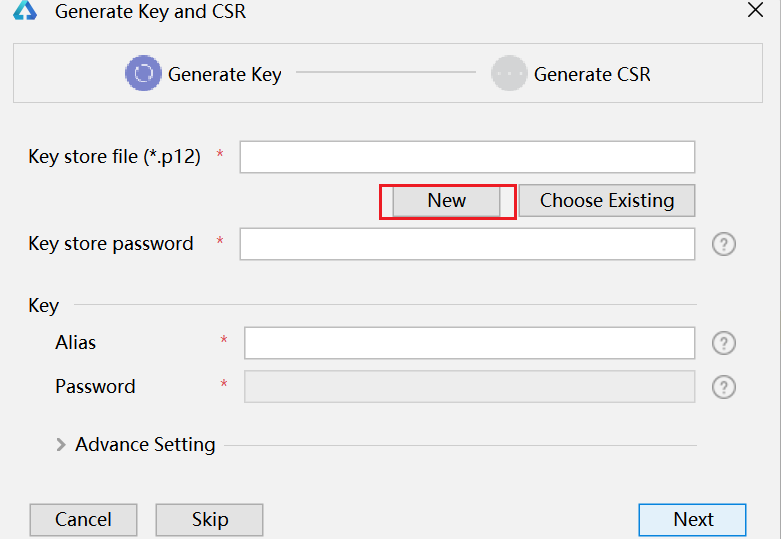
Task: Click the DevEco Studio logo in title bar
Action: point(25,10)
